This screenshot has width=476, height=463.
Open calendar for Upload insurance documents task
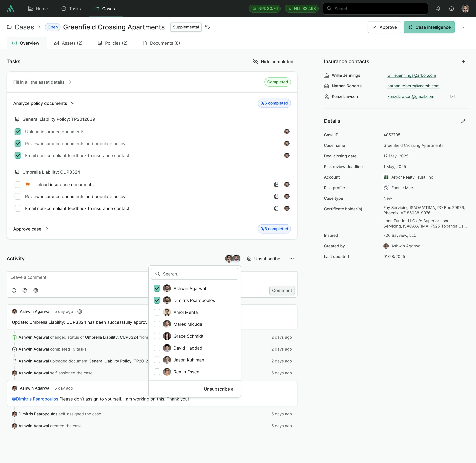(x=276, y=185)
